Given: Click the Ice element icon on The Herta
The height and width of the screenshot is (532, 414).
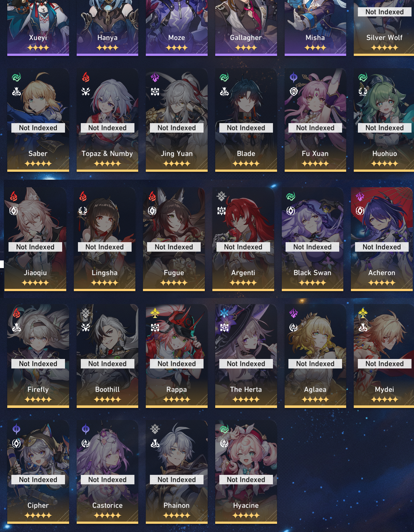Looking at the screenshot, I should [224, 313].
